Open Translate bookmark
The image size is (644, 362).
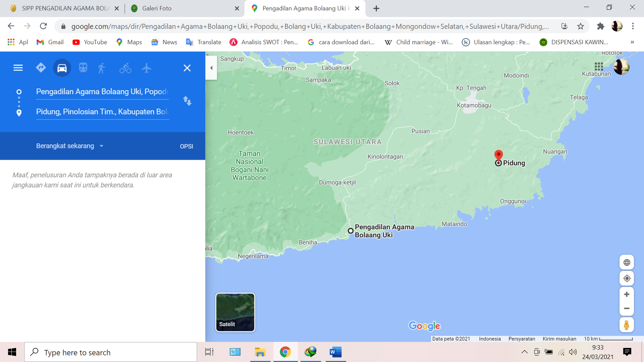(204, 42)
